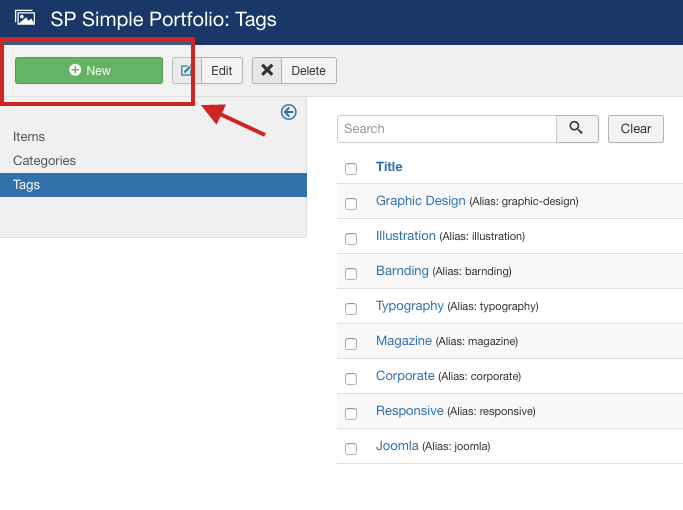Open the Joomla tag link
The width and height of the screenshot is (683, 510).
pyautogui.click(x=397, y=446)
